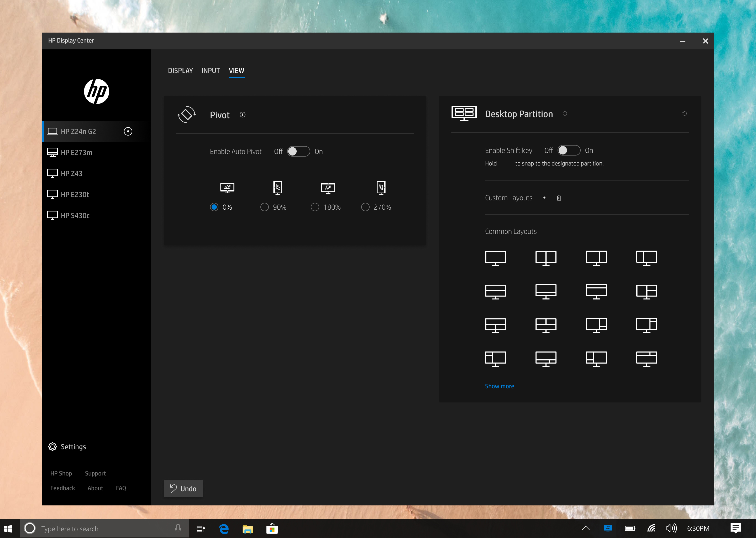Select the HP E230t monitor
The height and width of the screenshot is (538, 756).
(x=96, y=194)
